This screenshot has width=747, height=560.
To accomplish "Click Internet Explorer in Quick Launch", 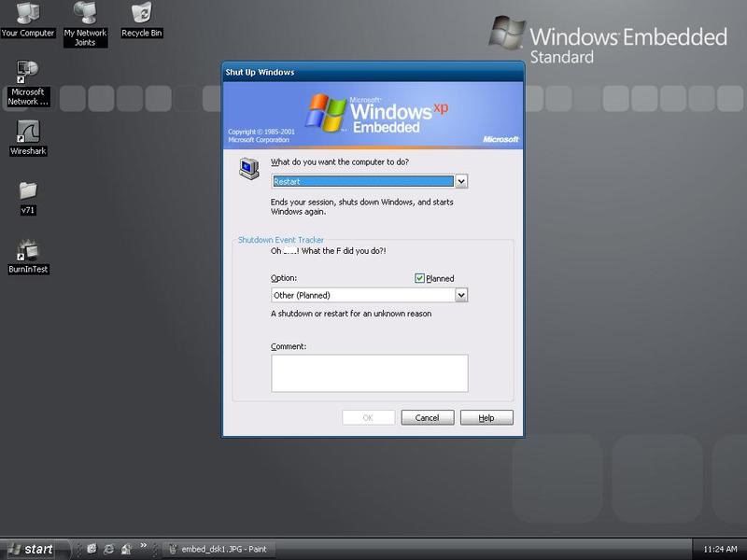I will pos(109,549).
